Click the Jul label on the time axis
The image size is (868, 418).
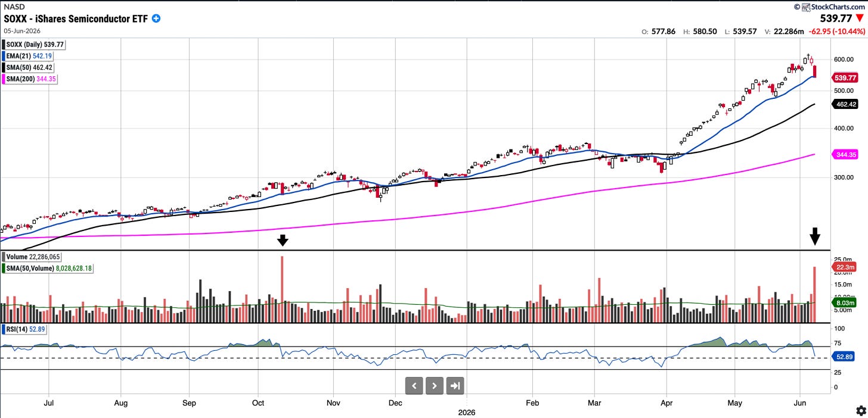pyautogui.click(x=50, y=402)
